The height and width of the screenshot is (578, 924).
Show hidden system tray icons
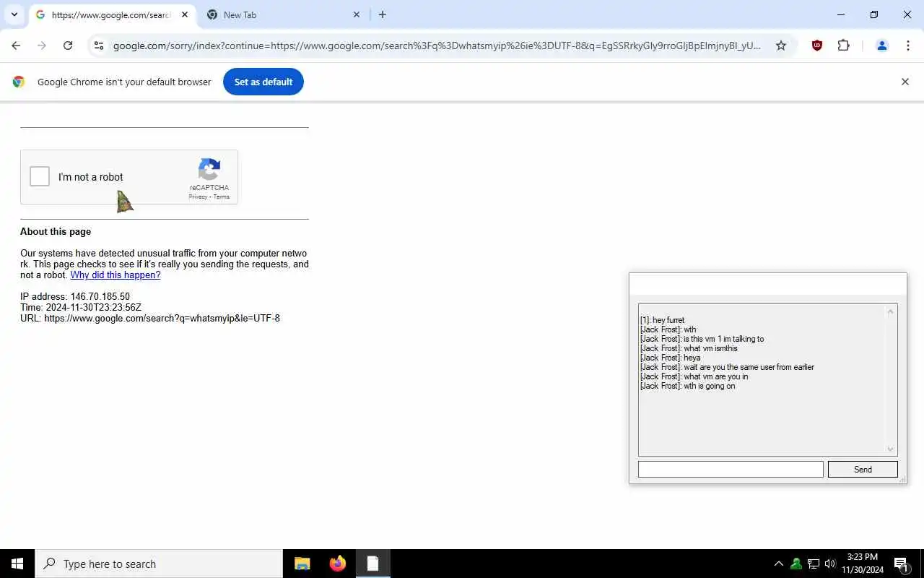point(778,564)
